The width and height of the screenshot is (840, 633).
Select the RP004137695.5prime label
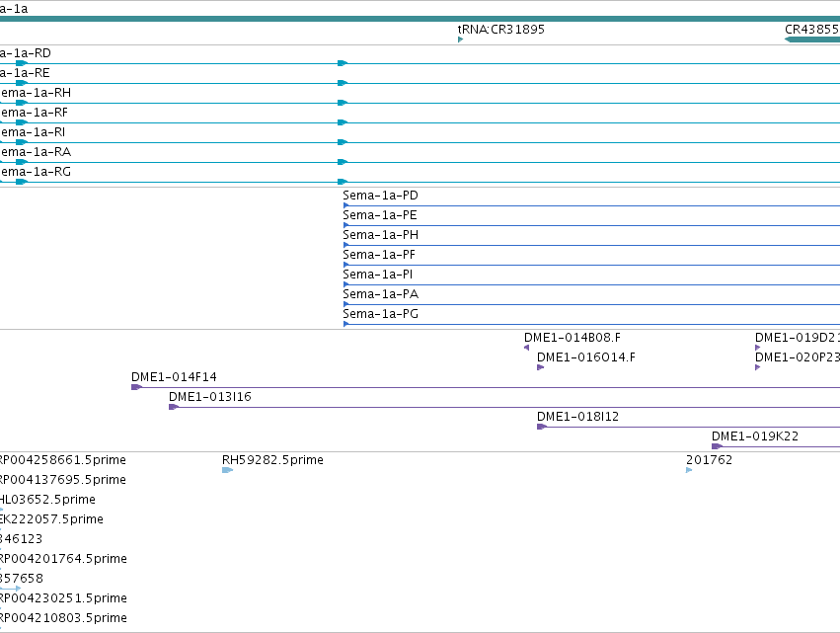coord(62,480)
